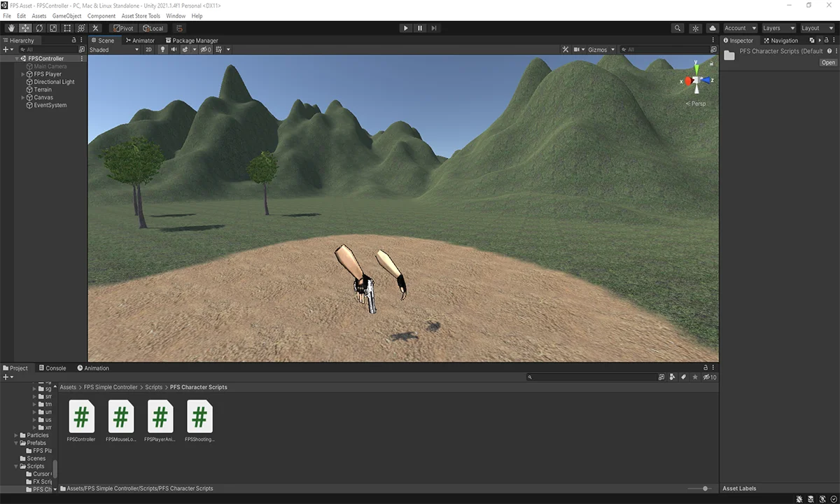Expand the Canvas hierarchy item
840x504 pixels.
tap(22, 97)
